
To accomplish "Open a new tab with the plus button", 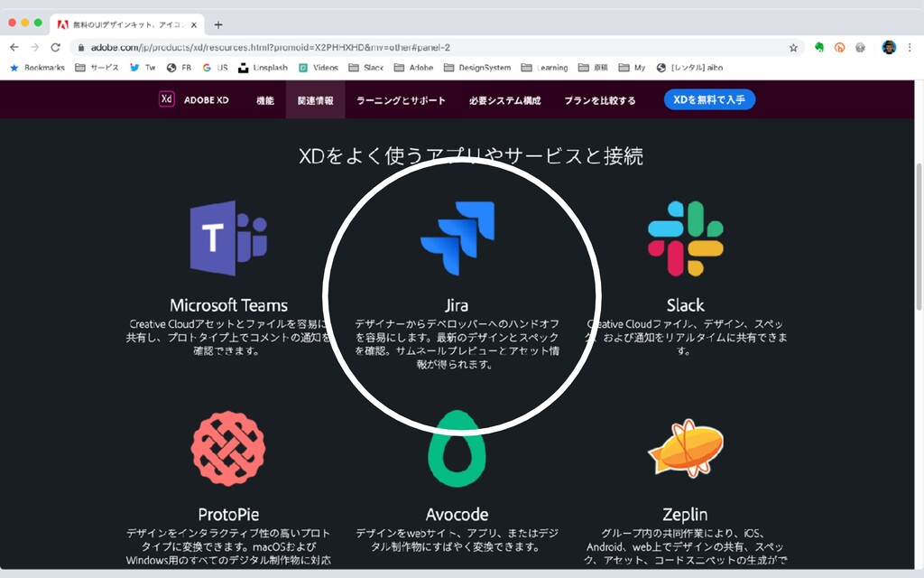I will pyautogui.click(x=218, y=24).
